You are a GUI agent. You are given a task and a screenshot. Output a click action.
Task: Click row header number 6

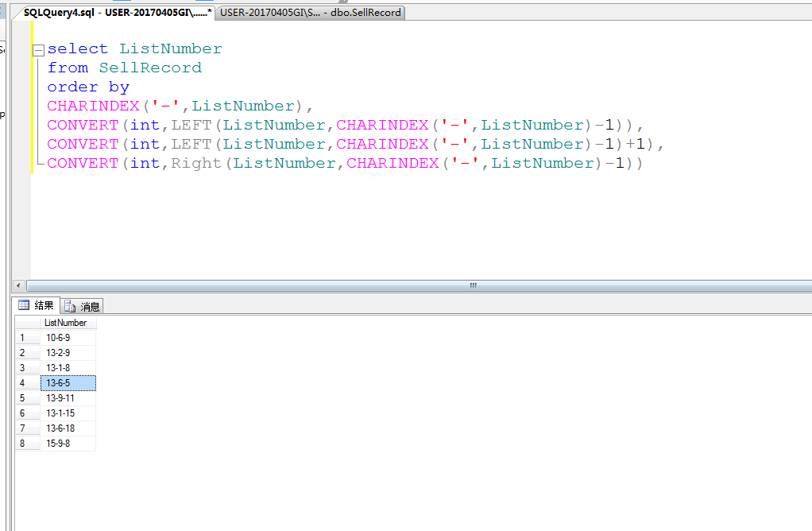click(x=28, y=413)
